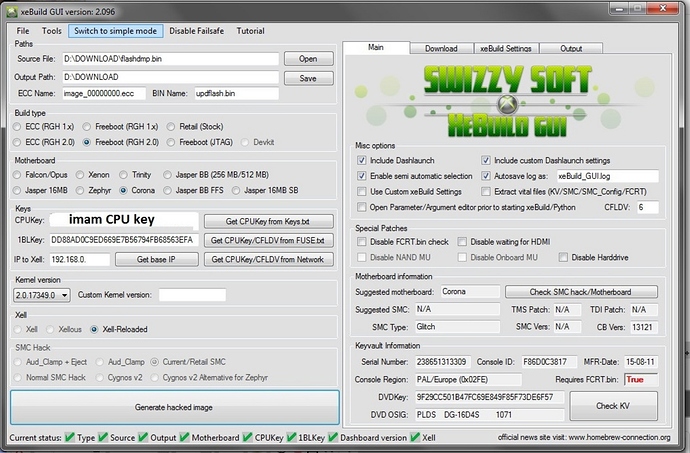Switch to the Output tab

point(571,48)
